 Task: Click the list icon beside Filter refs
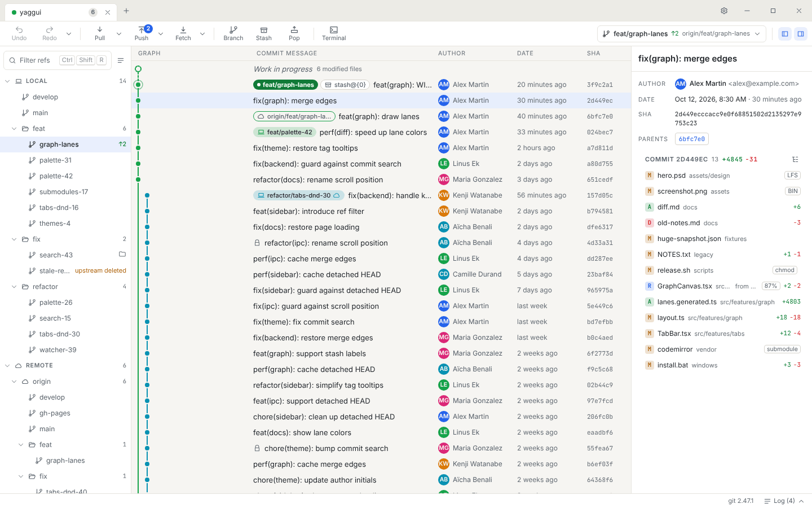click(121, 60)
